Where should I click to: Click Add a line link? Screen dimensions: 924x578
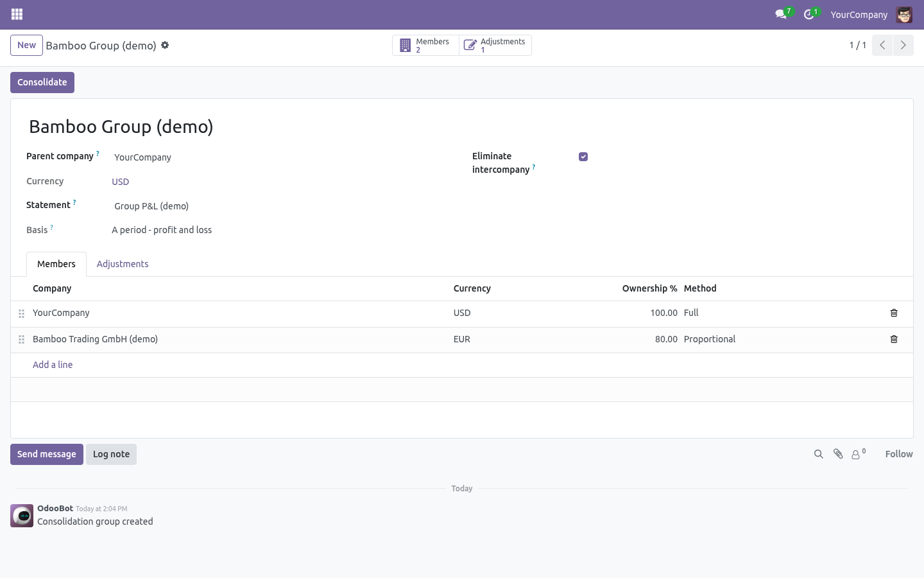click(53, 365)
